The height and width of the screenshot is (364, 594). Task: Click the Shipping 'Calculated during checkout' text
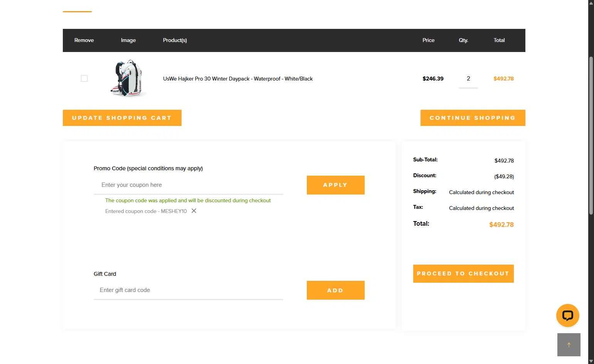point(481,192)
